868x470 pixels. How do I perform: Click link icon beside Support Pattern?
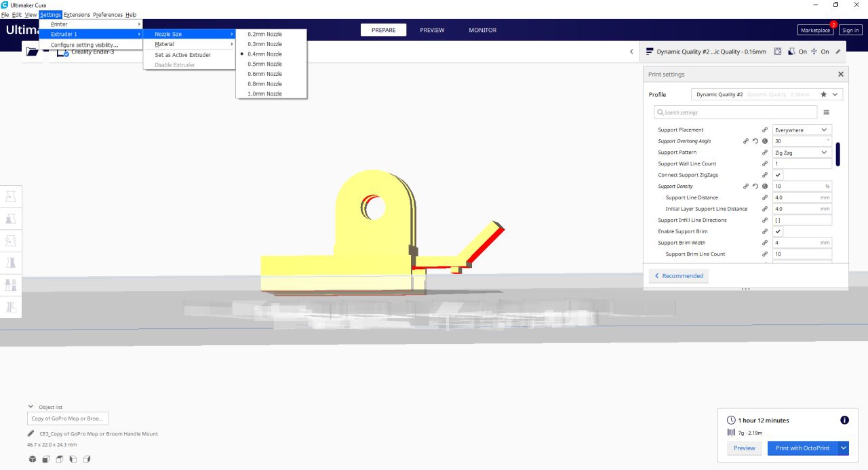pyautogui.click(x=764, y=153)
